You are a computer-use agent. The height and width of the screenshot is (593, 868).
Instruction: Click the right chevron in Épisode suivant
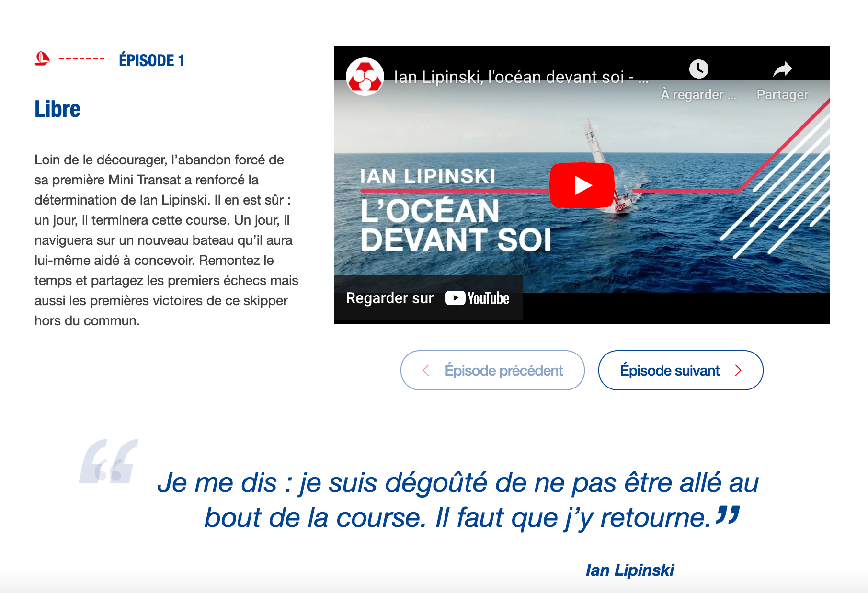click(x=738, y=370)
